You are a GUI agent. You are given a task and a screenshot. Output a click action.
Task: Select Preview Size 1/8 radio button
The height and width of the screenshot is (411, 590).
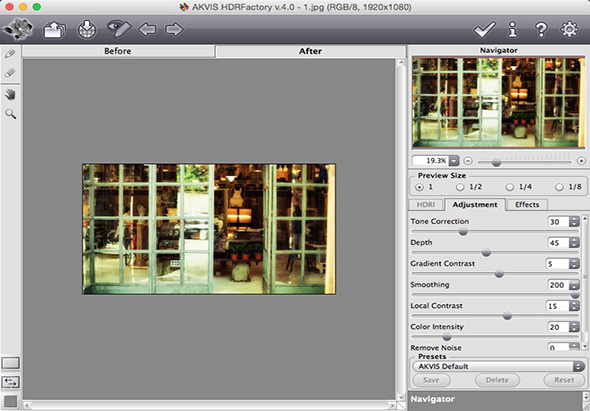tap(560, 187)
